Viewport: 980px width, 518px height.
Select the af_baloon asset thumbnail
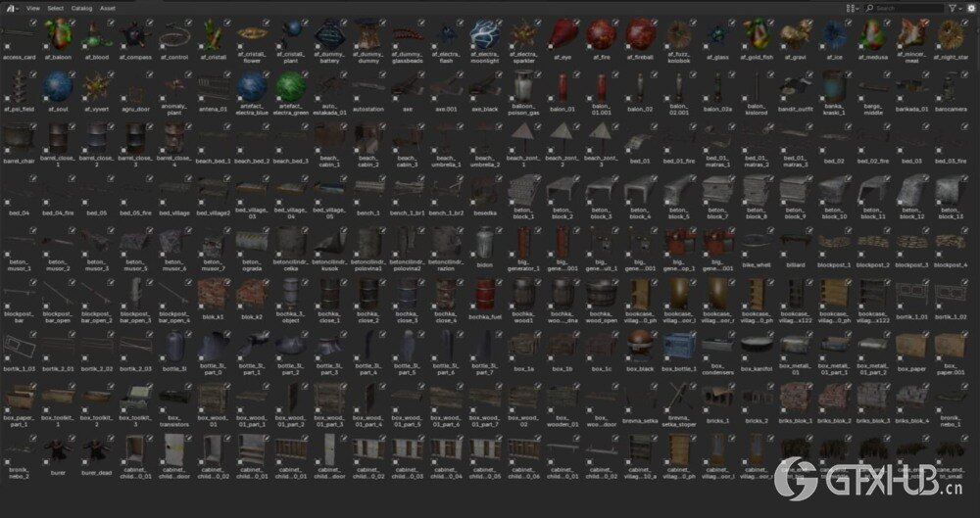point(58,33)
